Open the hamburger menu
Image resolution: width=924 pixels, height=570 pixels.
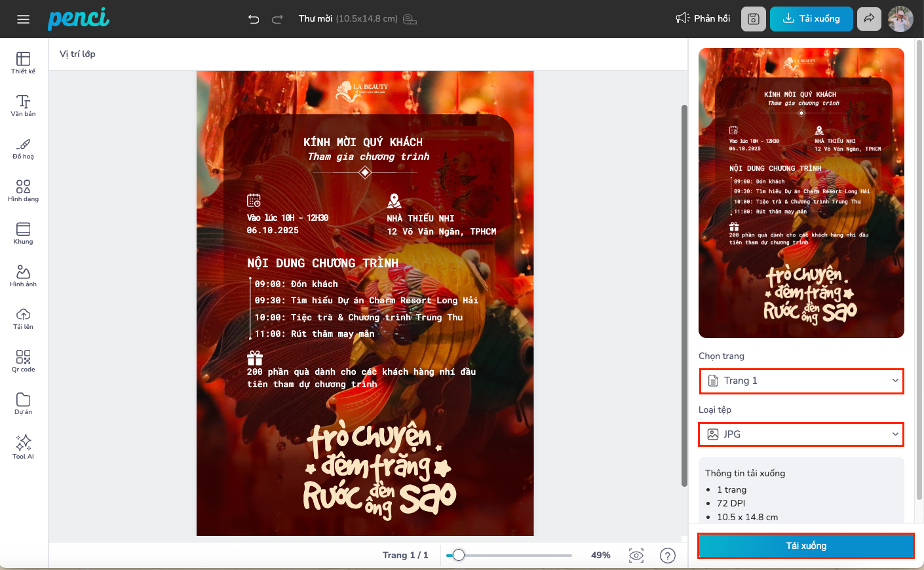tap(23, 19)
